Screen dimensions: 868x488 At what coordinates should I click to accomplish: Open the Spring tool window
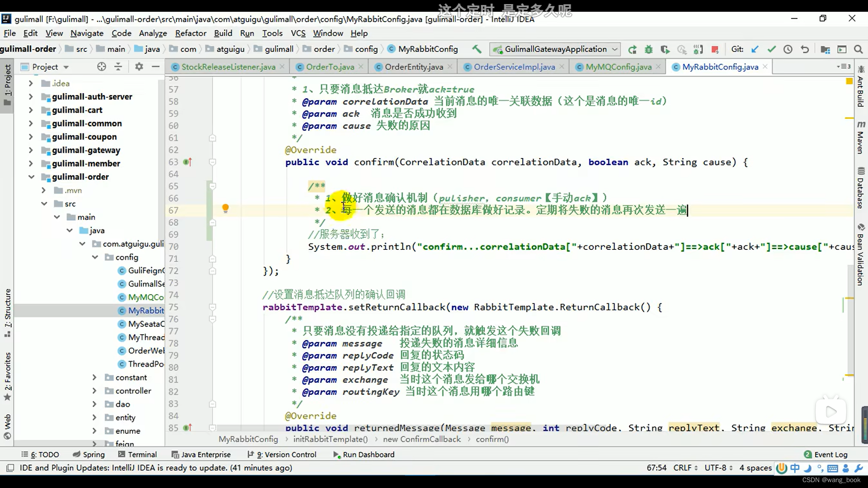pos(89,455)
